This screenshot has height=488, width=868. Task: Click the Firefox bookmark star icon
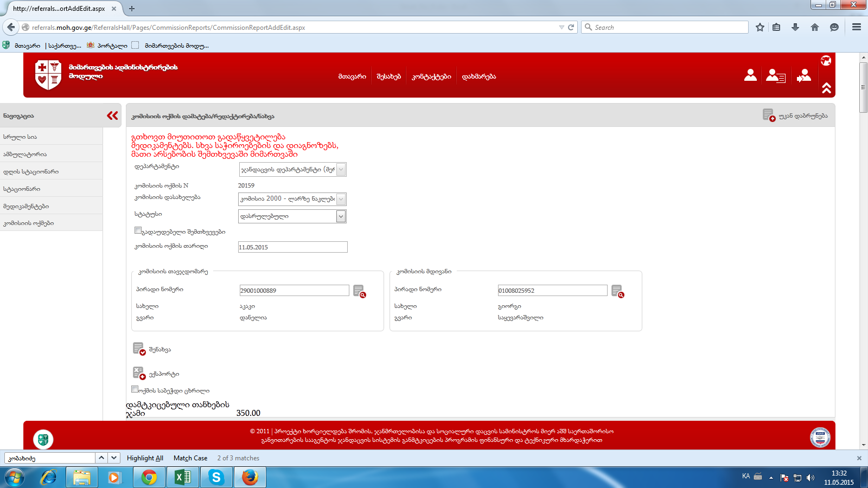pos(760,27)
